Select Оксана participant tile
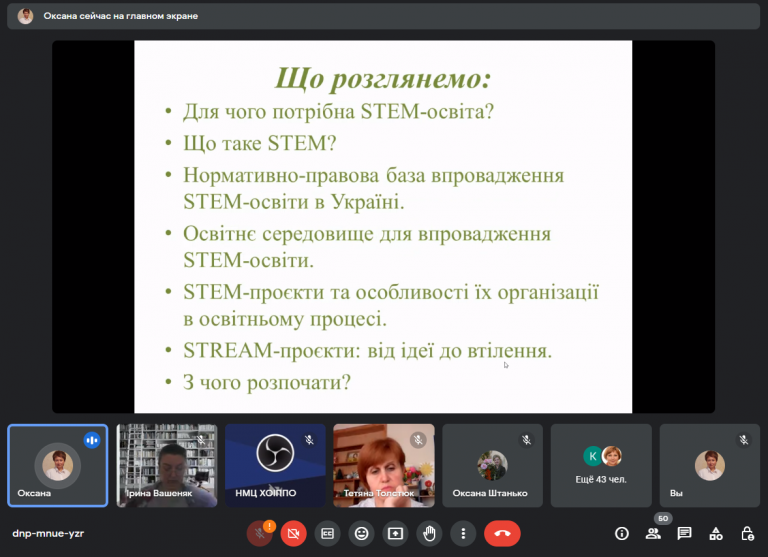 [58, 465]
